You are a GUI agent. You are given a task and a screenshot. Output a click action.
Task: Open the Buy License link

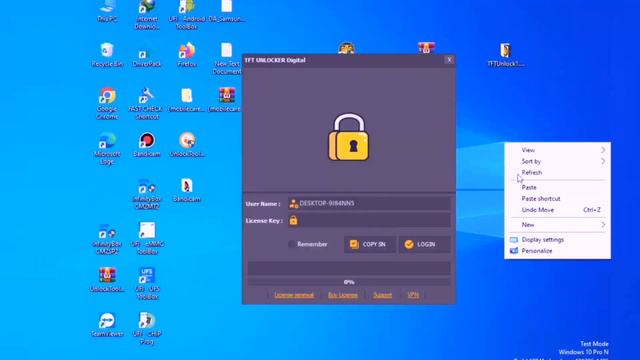pyautogui.click(x=342, y=295)
